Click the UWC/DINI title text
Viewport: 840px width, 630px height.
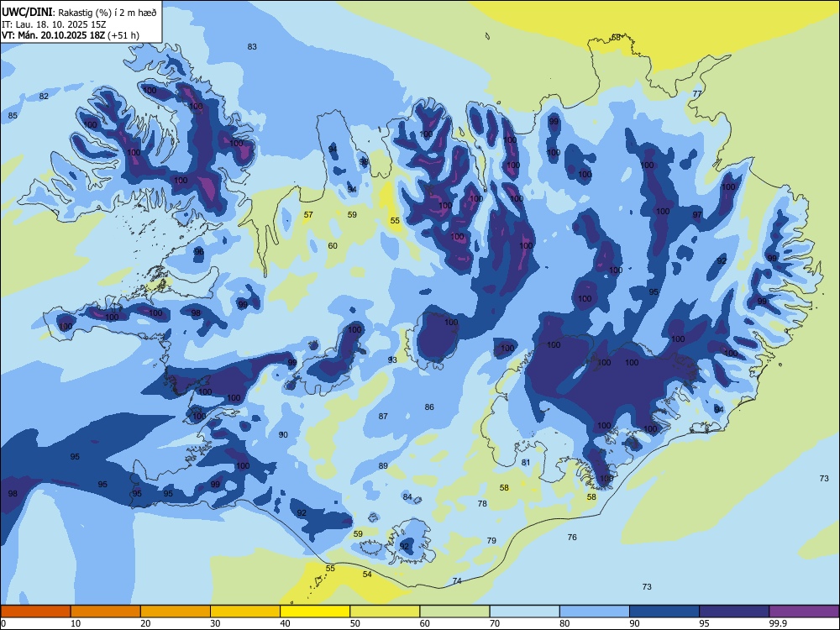click(27, 13)
